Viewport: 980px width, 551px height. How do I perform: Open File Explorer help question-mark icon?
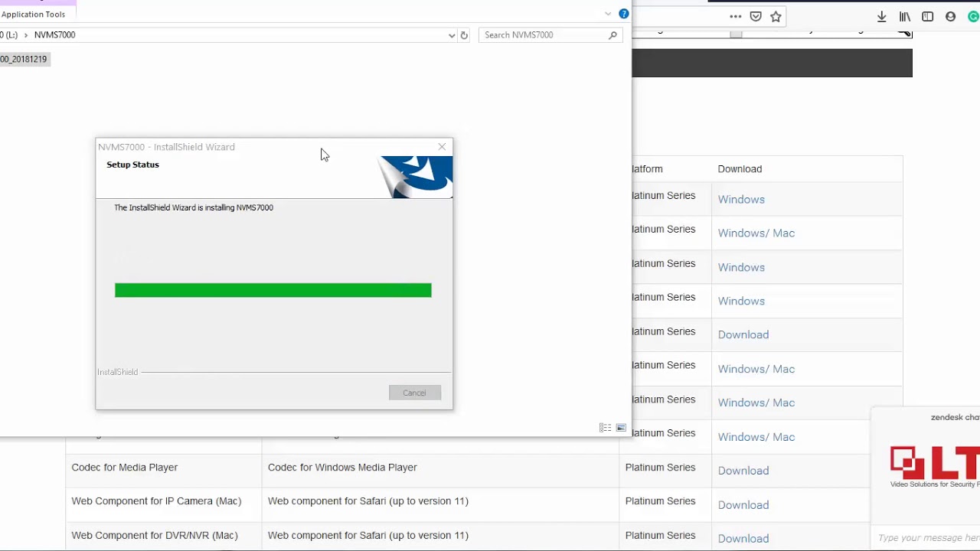pos(624,14)
